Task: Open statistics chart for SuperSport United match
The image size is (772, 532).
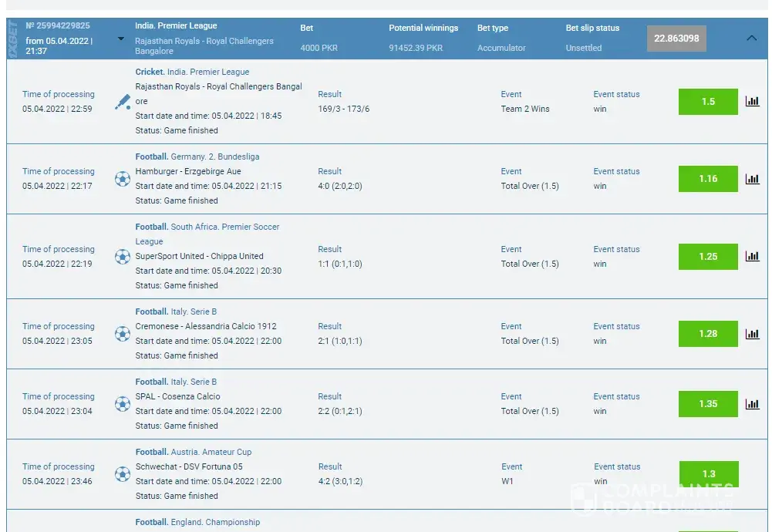Action: [x=752, y=257]
